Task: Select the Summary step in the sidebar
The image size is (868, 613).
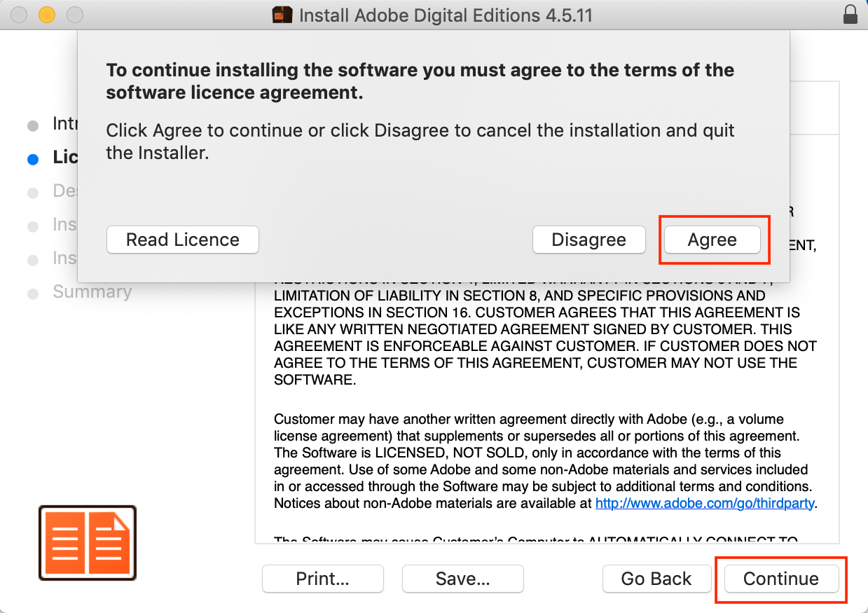Action: click(92, 292)
